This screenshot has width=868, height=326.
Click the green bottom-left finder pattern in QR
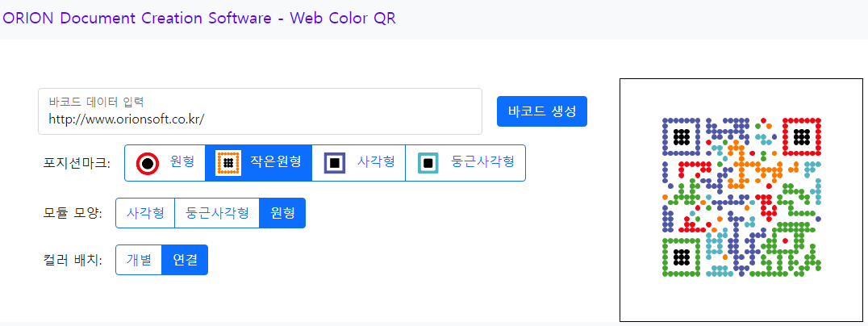(682, 256)
